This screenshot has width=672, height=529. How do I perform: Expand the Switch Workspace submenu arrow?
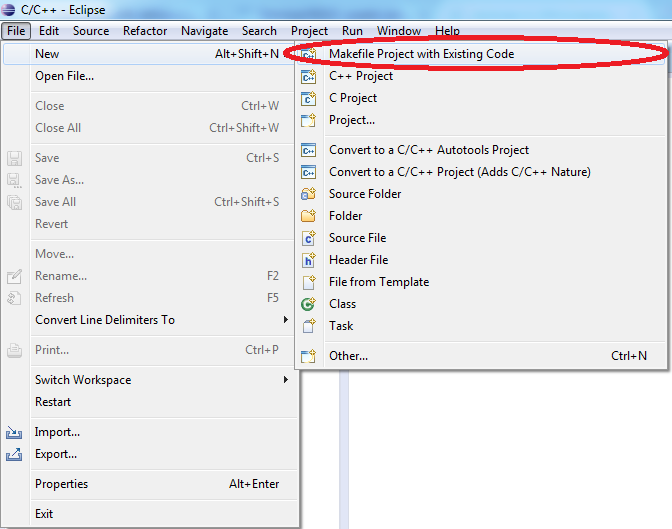pos(285,380)
